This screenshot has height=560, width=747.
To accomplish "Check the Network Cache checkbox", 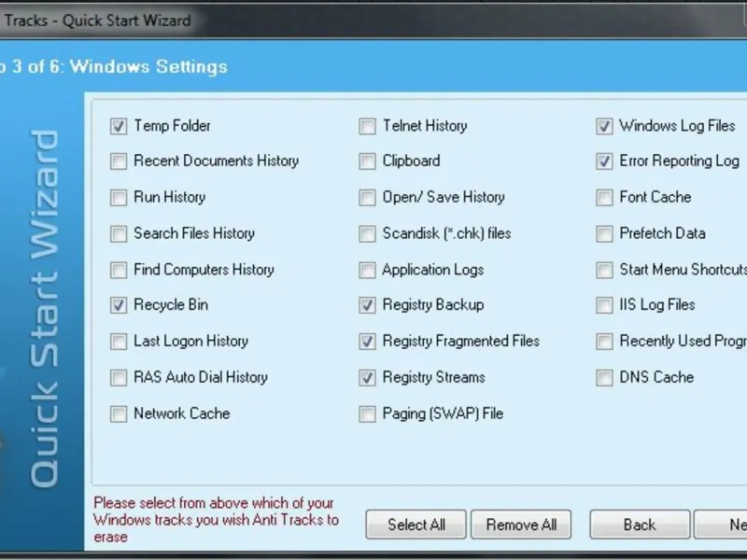I will click(119, 414).
